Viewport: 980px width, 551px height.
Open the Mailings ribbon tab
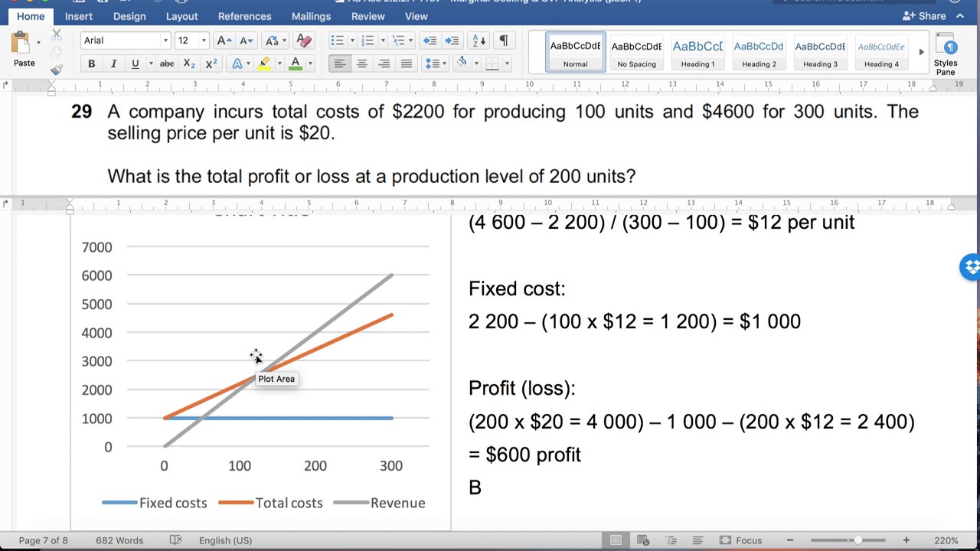(311, 16)
